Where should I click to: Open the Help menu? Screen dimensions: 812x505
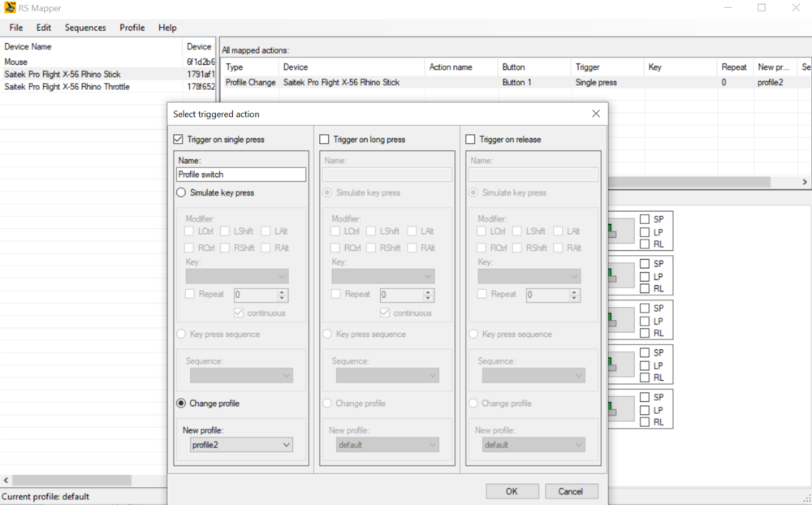167,28
